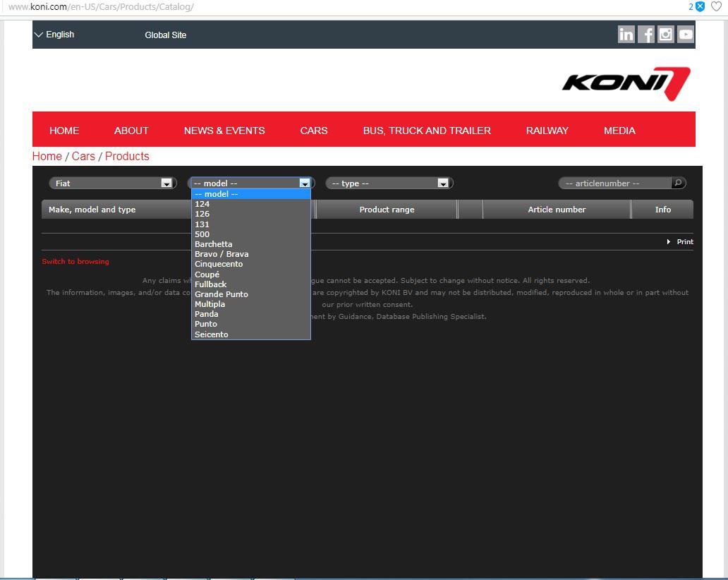Open the type dropdown
This screenshot has height=580, width=728.
click(389, 183)
